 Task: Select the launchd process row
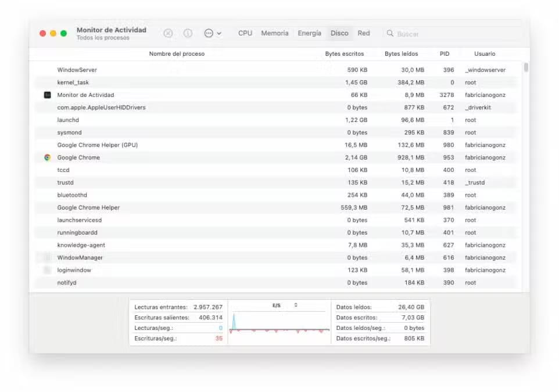pos(276,120)
